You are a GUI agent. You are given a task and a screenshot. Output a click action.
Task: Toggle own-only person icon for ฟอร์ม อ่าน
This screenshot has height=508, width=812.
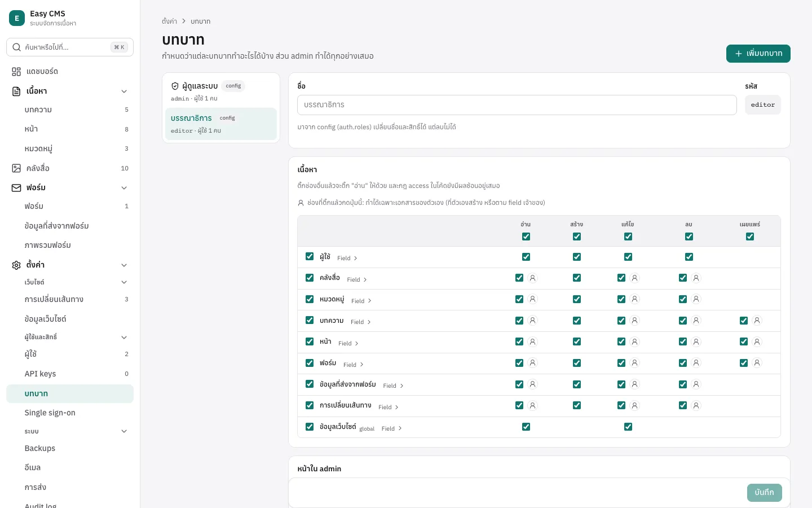click(533, 363)
